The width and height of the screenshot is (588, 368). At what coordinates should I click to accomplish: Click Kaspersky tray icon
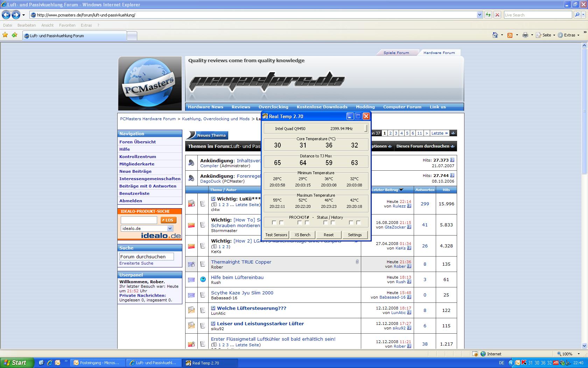[x=524, y=363]
